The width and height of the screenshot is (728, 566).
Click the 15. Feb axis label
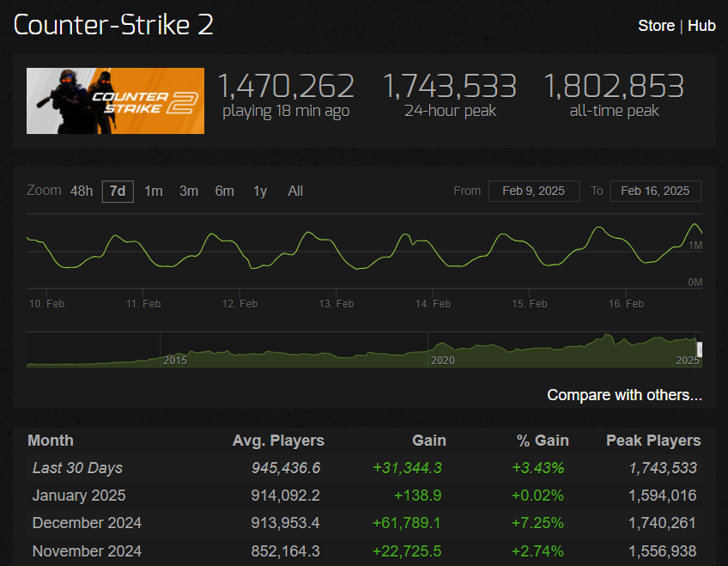pos(530,304)
